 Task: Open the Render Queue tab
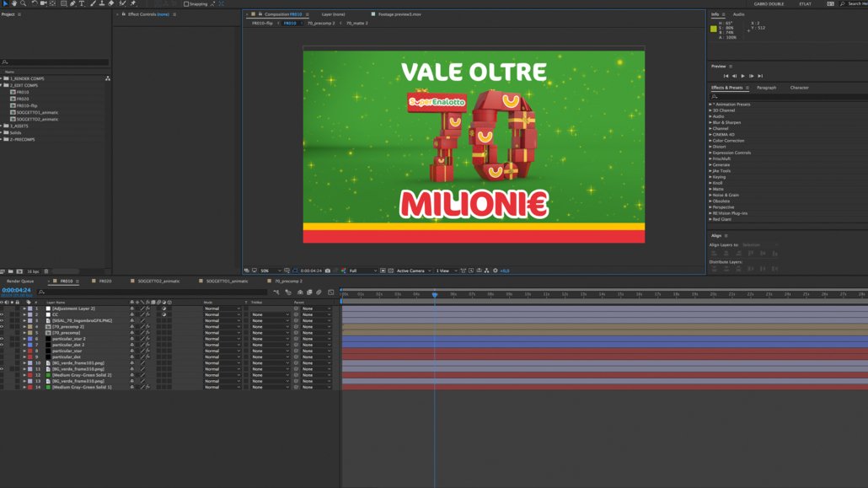click(20, 282)
